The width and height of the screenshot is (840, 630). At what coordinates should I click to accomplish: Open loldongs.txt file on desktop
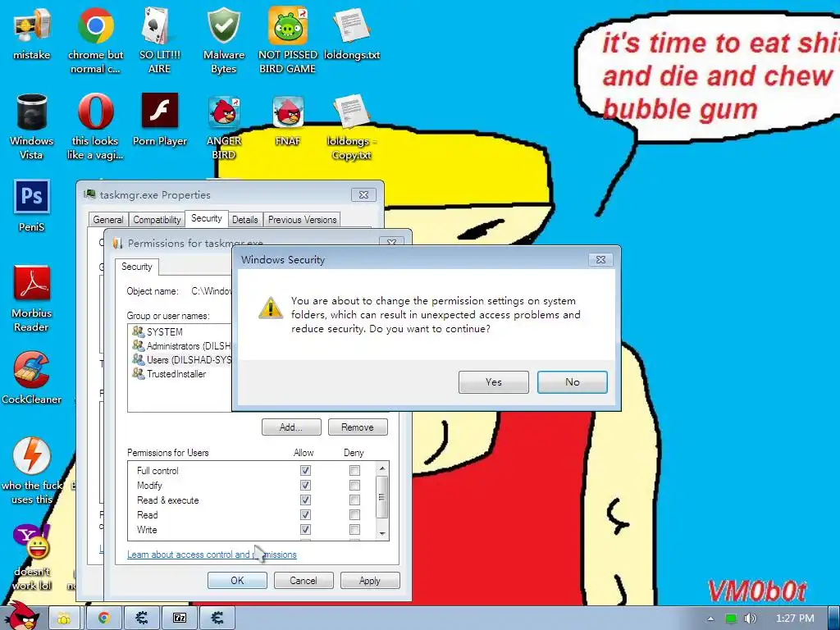tap(351, 34)
